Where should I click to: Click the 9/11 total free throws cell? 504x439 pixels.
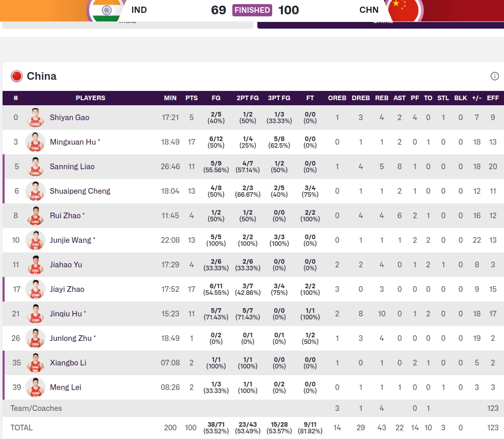click(310, 427)
